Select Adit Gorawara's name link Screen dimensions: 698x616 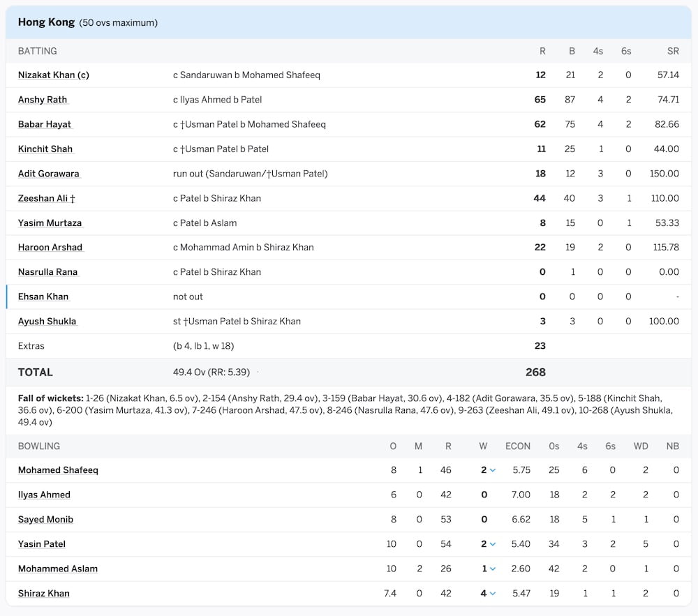(49, 174)
